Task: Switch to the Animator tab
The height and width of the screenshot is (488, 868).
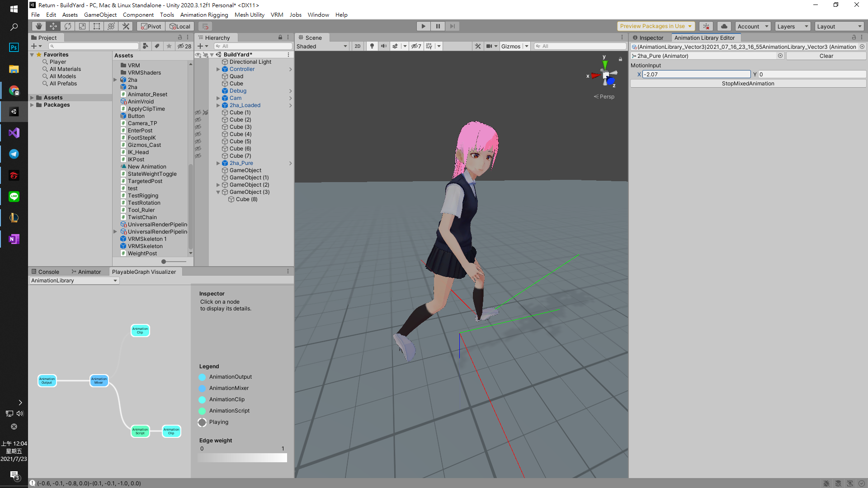Action: click(86, 272)
